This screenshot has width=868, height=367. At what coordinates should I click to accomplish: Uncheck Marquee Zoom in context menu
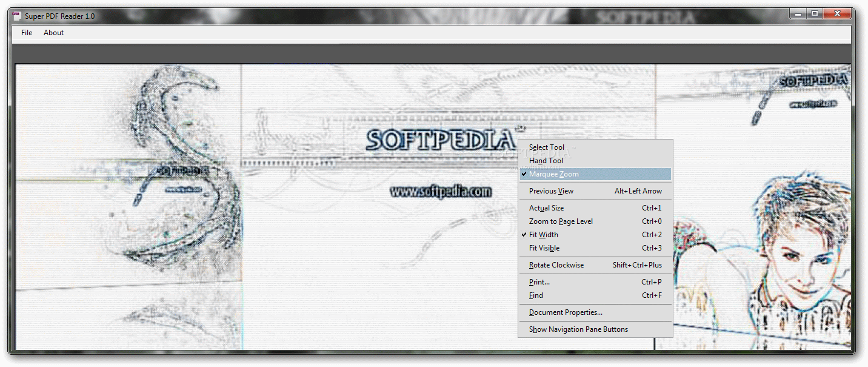tap(595, 174)
